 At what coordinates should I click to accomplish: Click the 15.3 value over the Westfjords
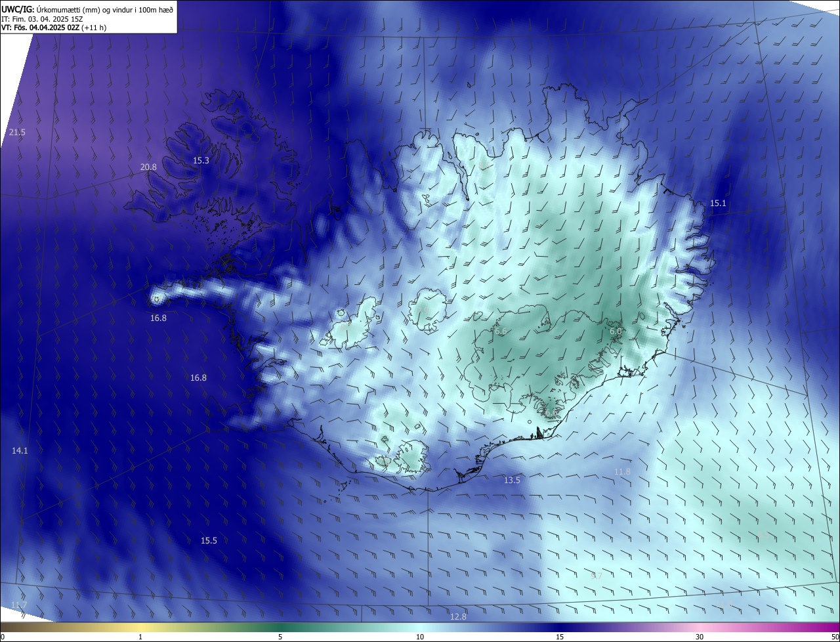(x=201, y=161)
